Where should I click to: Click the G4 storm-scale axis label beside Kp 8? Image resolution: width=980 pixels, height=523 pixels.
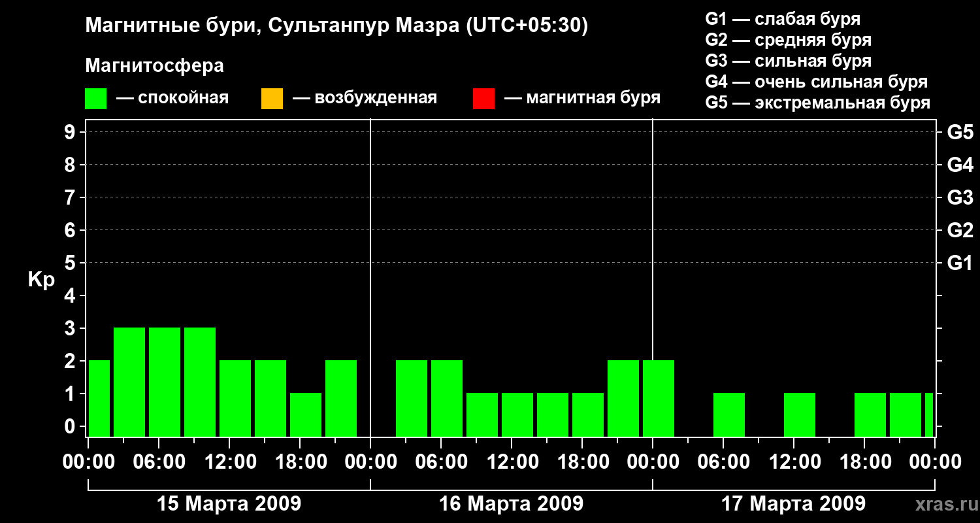pyautogui.click(x=960, y=165)
